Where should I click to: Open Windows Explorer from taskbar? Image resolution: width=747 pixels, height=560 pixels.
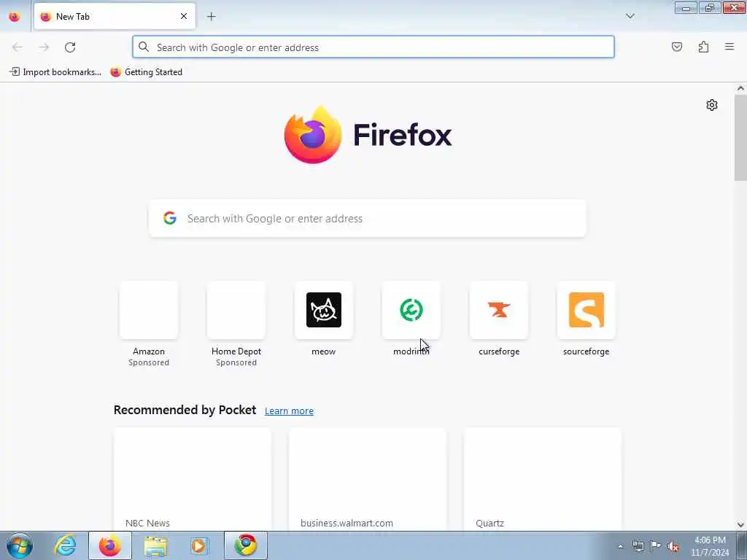coord(155,545)
